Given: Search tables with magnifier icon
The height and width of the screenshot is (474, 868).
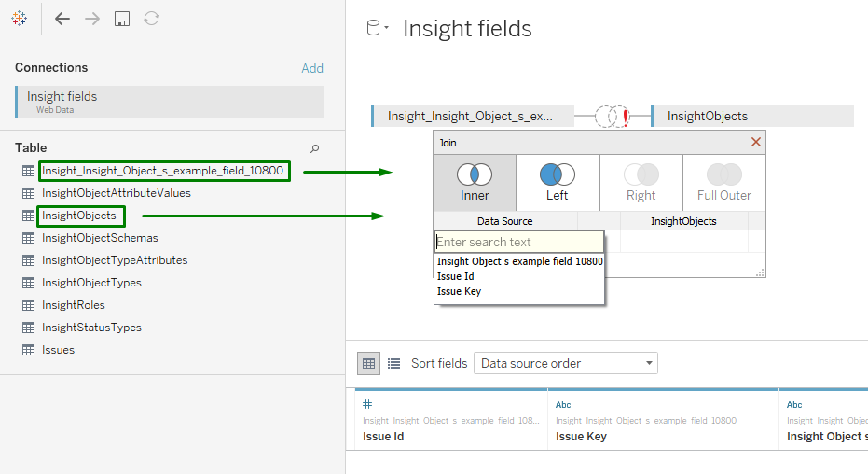Looking at the screenshot, I should (x=315, y=148).
